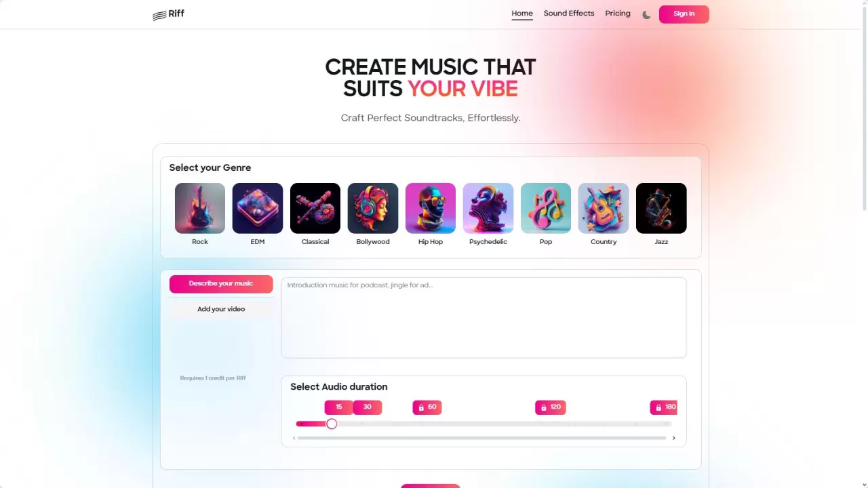This screenshot has height=488, width=868.
Task: Click the music description text box
Action: (x=484, y=317)
